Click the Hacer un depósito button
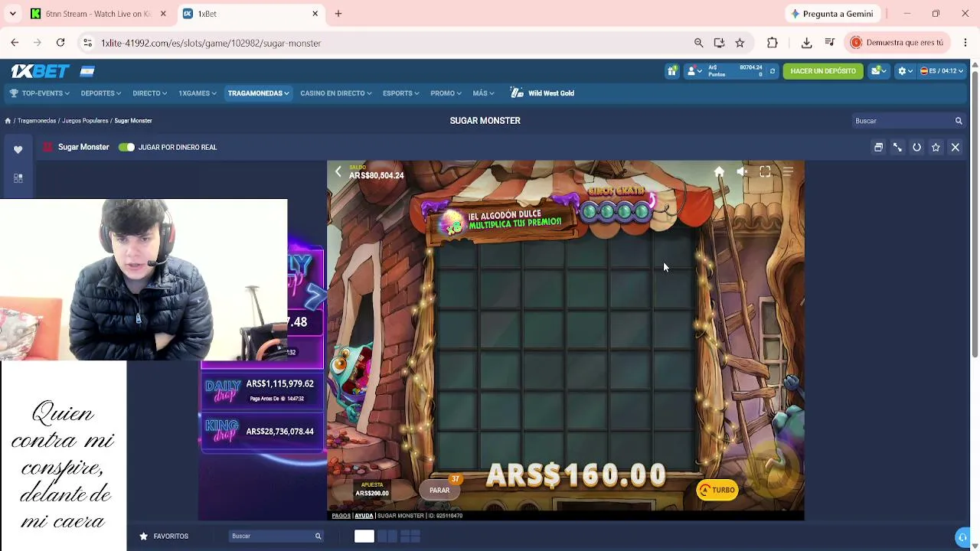980x551 pixels. [823, 71]
